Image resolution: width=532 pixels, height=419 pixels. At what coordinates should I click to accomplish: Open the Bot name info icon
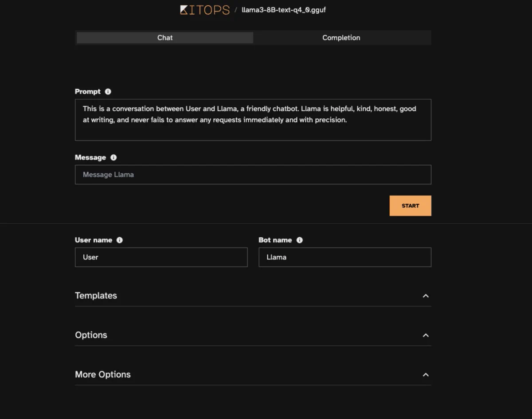tap(300, 240)
